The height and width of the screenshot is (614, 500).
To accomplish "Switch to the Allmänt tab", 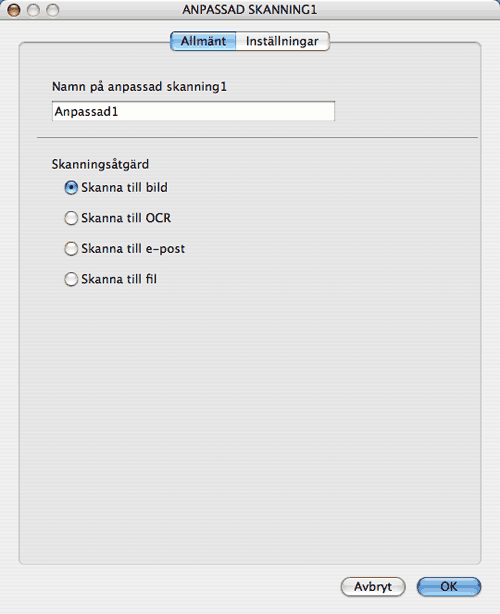I will click(203, 41).
